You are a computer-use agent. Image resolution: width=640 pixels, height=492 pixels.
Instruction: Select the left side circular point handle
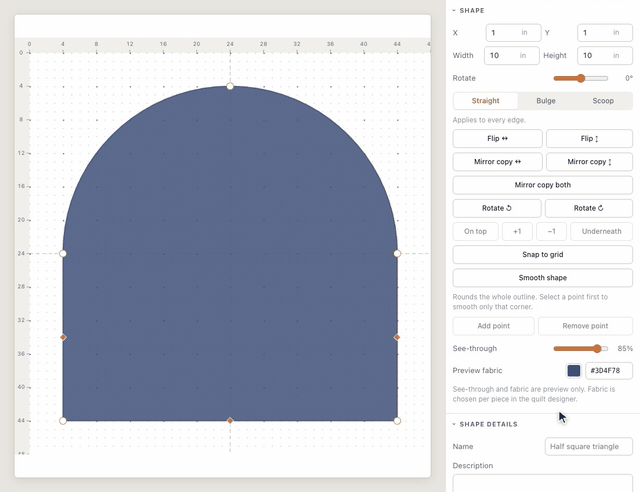(63, 254)
